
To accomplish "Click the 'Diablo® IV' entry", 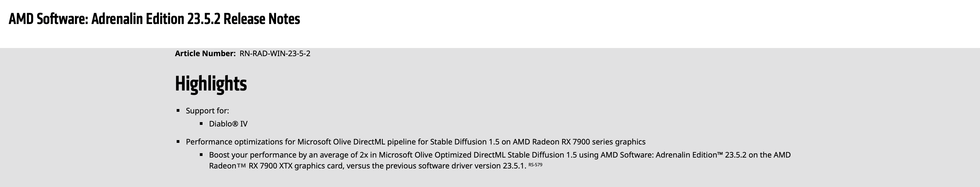I will click(x=228, y=124).
